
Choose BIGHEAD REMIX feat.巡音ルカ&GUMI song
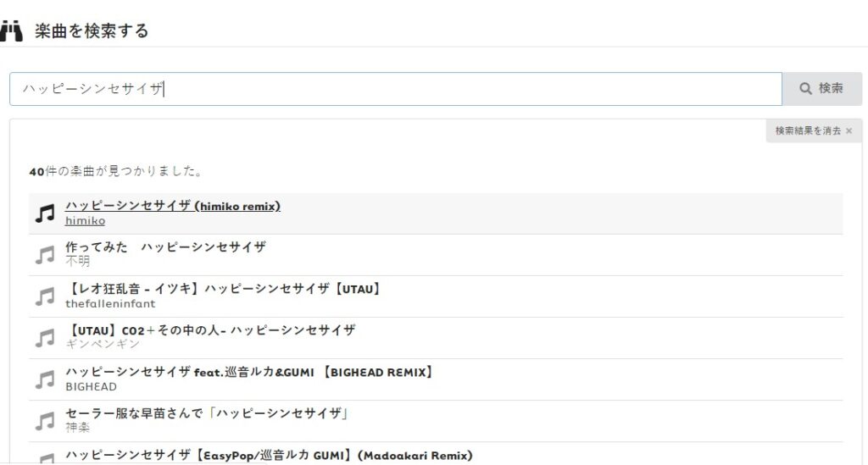pyautogui.click(x=249, y=371)
